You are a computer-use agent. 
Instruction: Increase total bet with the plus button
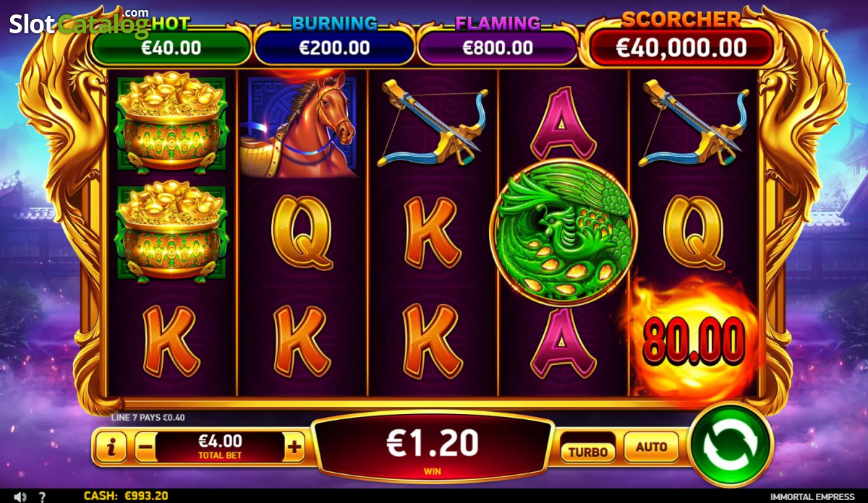tap(294, 448)
